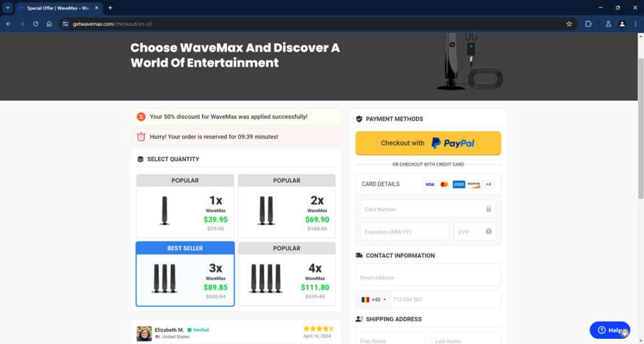Select the 4x WaveMax $111.80 option
The image size is (644, 344).
point(287,274)
